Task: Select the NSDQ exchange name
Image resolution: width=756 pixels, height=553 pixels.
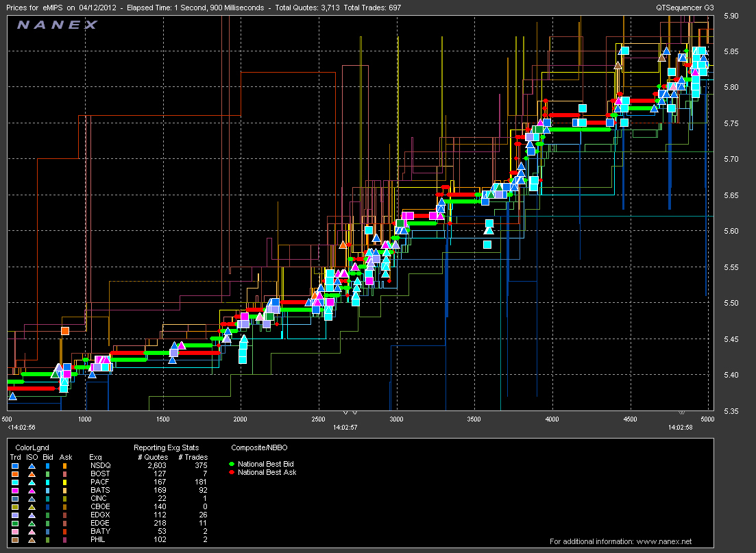Action: click(100, 465)
